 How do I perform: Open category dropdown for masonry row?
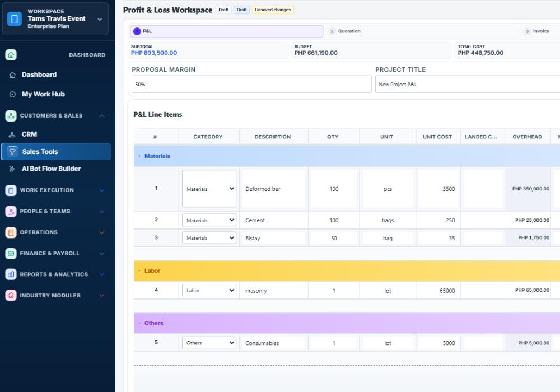coord(209,291)
